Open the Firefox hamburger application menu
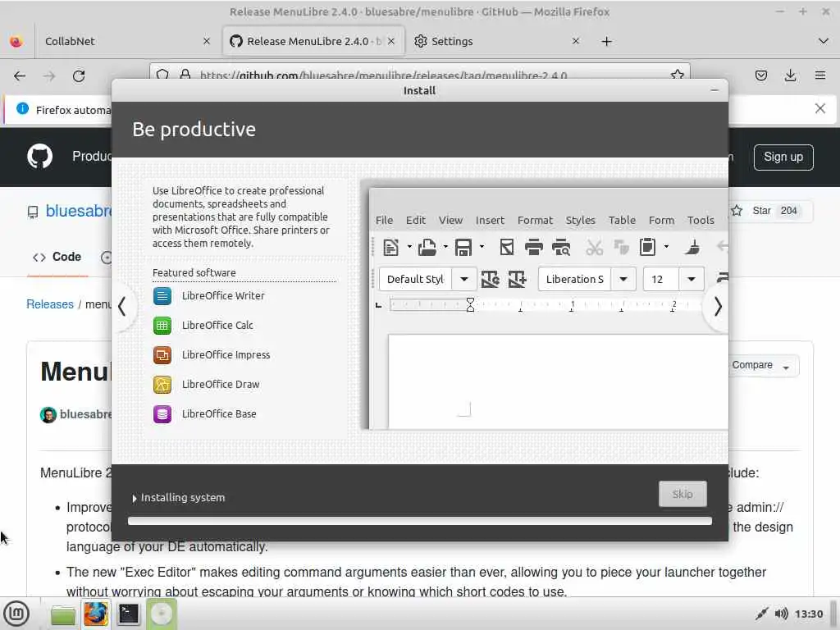 click(820, 75)
